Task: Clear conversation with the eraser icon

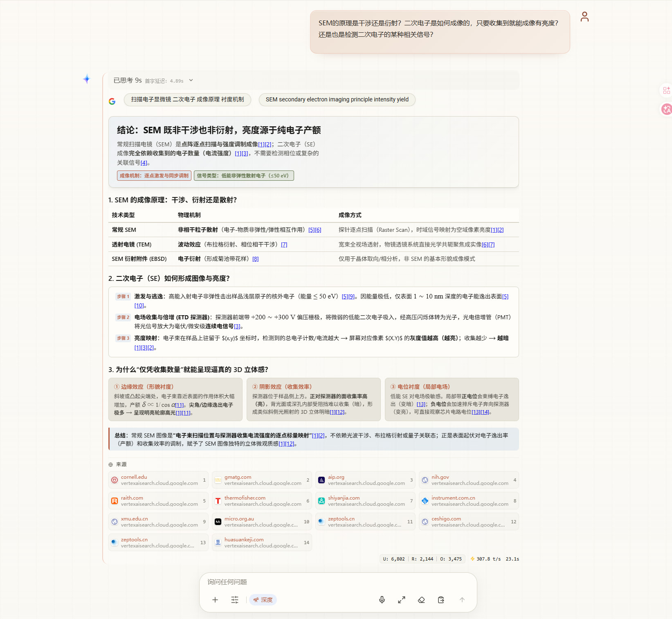Action: coord(421,600)
